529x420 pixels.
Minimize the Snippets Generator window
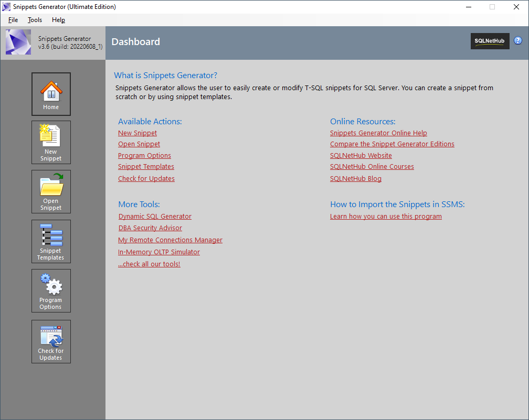coord(469,7)
